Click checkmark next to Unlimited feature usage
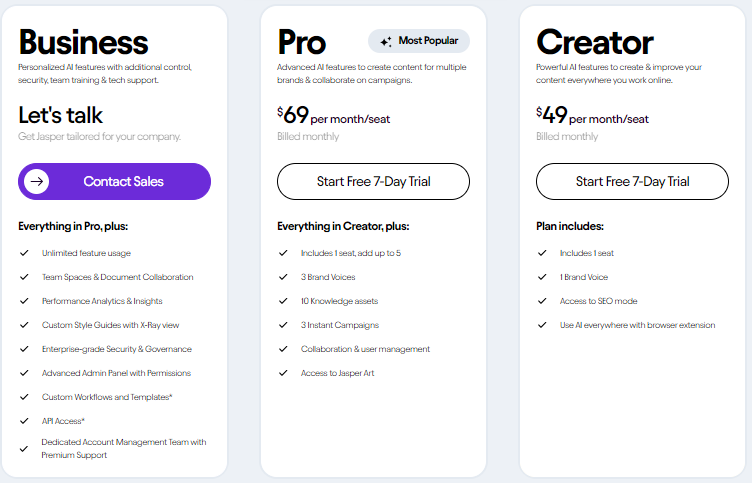Image resolution: width=752 pixels, height=483 pixels. coord(23,253)
